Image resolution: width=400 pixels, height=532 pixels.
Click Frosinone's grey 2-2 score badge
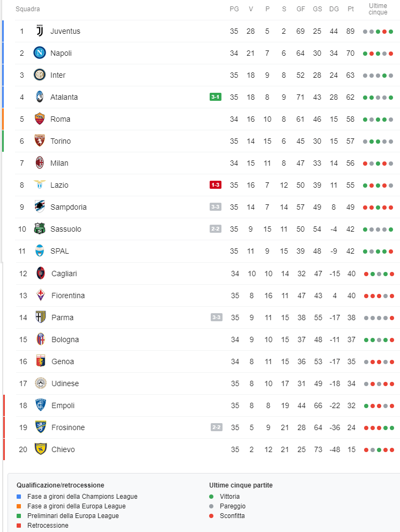pos(217,427)
